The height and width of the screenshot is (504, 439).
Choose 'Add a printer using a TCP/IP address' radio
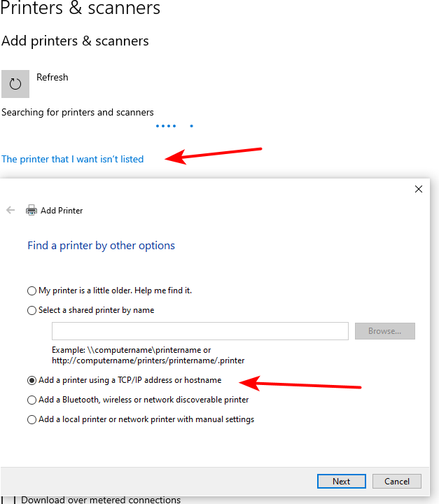point(32,381)
